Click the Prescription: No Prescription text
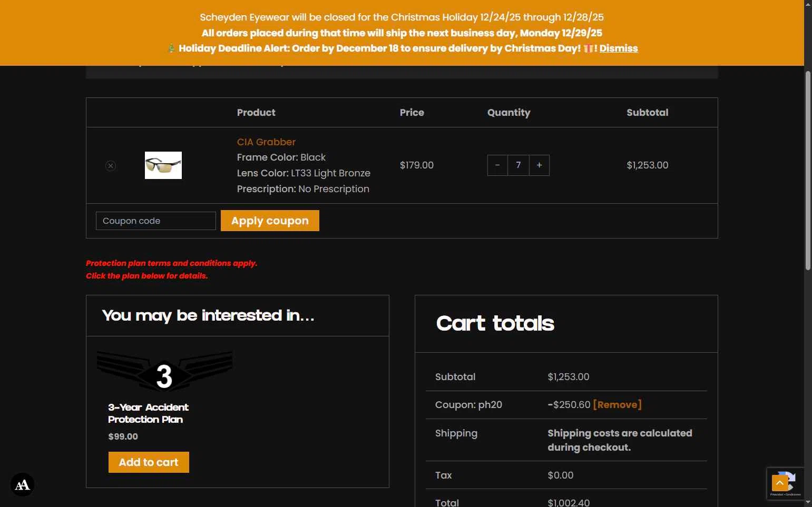This screenshot has width=812, height=507. pyautogui.click(x=303, y=189)
